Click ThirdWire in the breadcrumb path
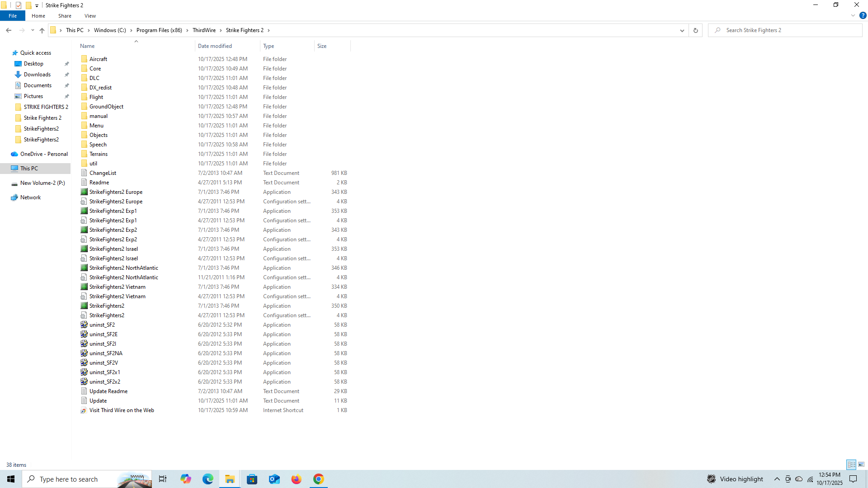This screenshot has height=488, width=868. (204, 30)
